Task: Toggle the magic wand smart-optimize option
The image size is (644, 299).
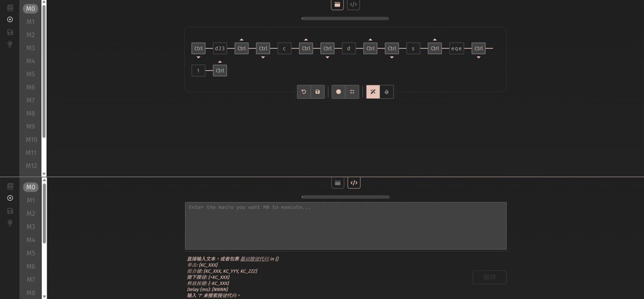Action: pos(373,92)
